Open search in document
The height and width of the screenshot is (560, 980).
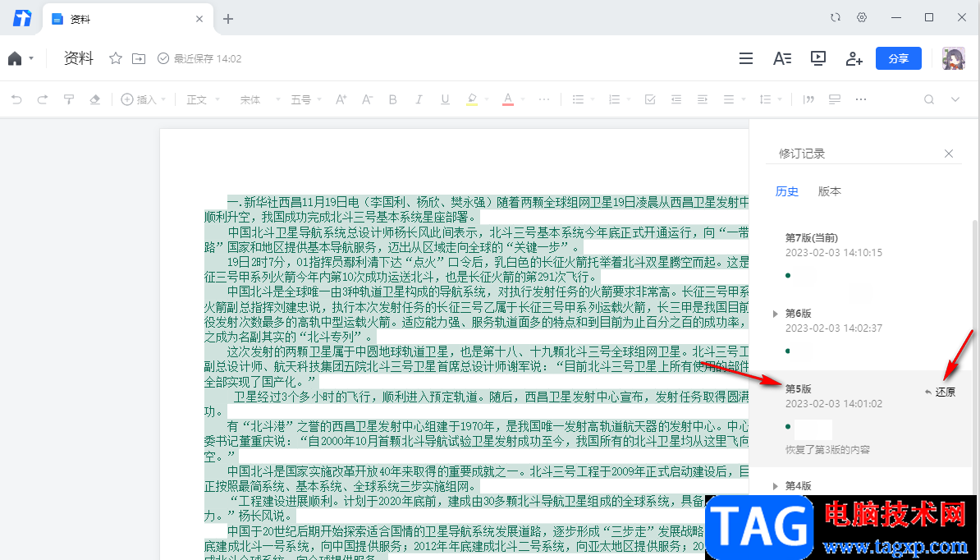click(x=929, y=99)
